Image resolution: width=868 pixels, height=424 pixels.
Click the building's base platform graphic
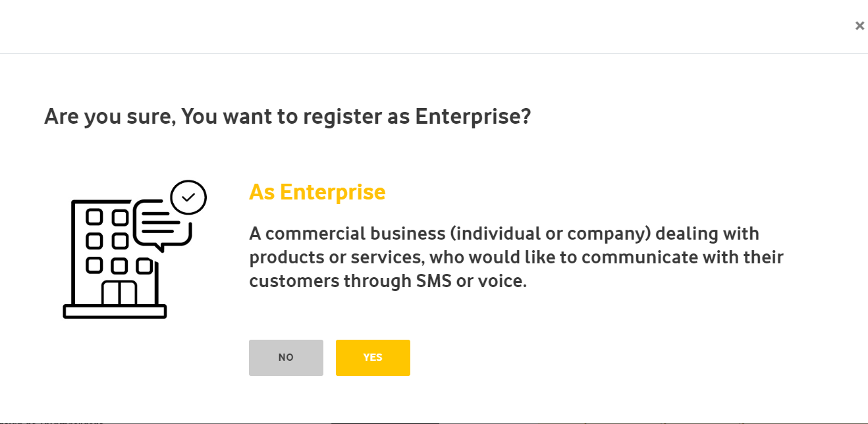click(x=115, y=311)
